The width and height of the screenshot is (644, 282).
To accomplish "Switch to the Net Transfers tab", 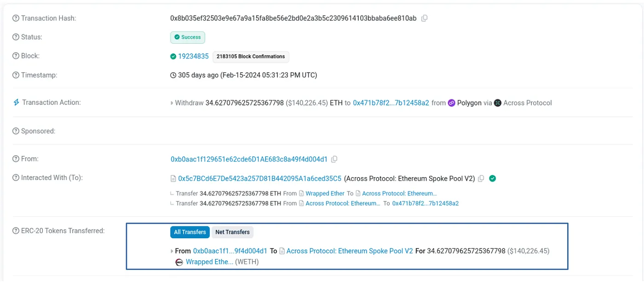I will (x=232, y=232).
